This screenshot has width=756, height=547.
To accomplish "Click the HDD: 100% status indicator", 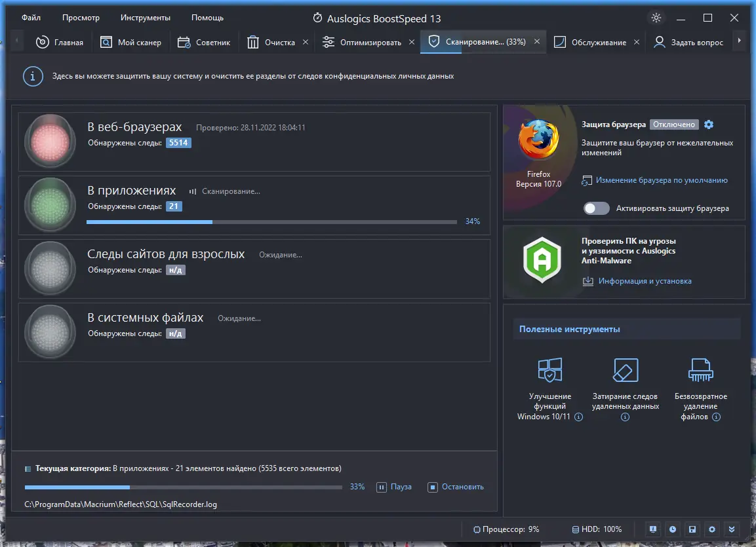I will coord(597,529).
